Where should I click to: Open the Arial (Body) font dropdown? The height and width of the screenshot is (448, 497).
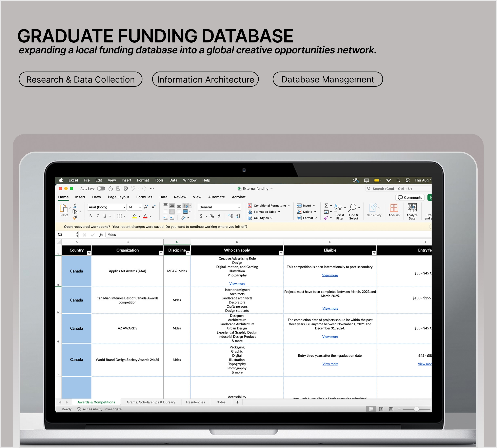click(124, 207)
